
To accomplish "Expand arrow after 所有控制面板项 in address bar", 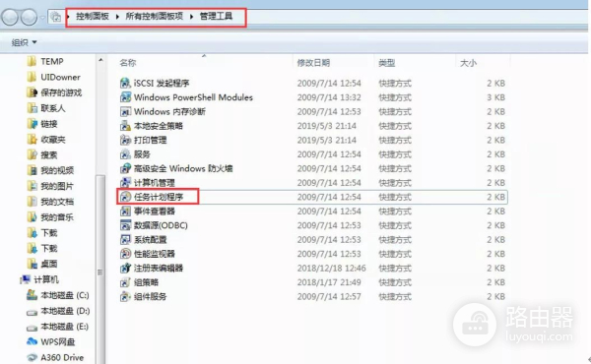I will click(191, 17).
